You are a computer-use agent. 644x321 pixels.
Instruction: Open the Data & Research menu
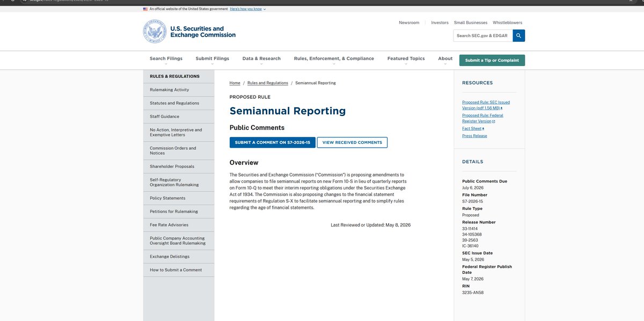click(x=261, y=59)
